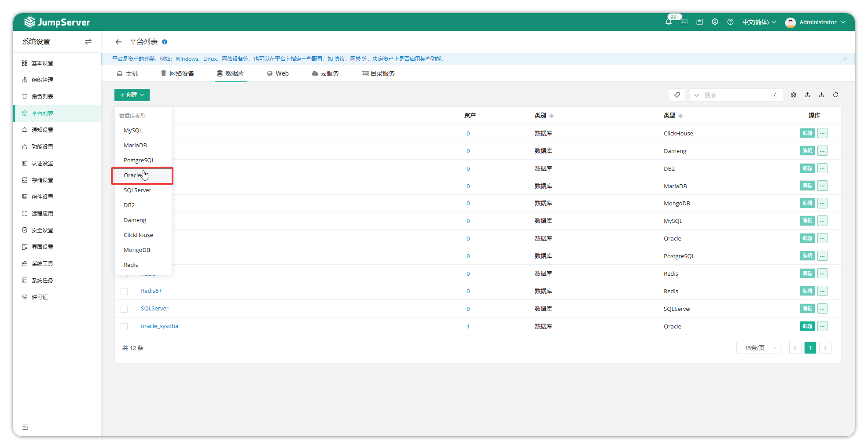Screen dimensions: 868x445
Task: Click the tag filter icon
Action: [677, 95]
